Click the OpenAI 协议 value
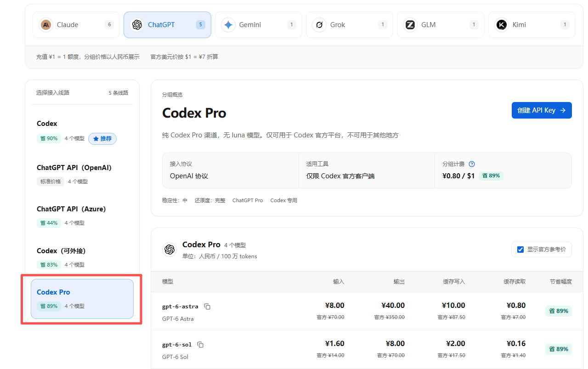The image size is (588, 369). (189, 176)
